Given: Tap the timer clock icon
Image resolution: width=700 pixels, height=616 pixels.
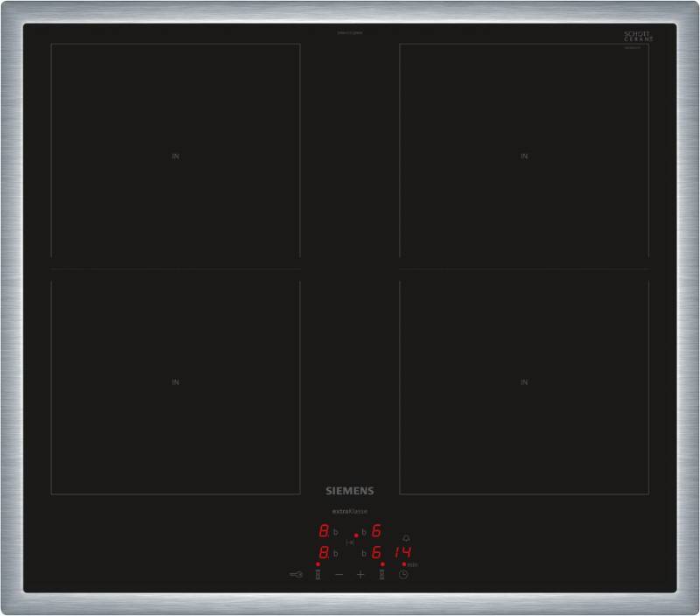Looking at the screenshot, I should tap(403, 575).
